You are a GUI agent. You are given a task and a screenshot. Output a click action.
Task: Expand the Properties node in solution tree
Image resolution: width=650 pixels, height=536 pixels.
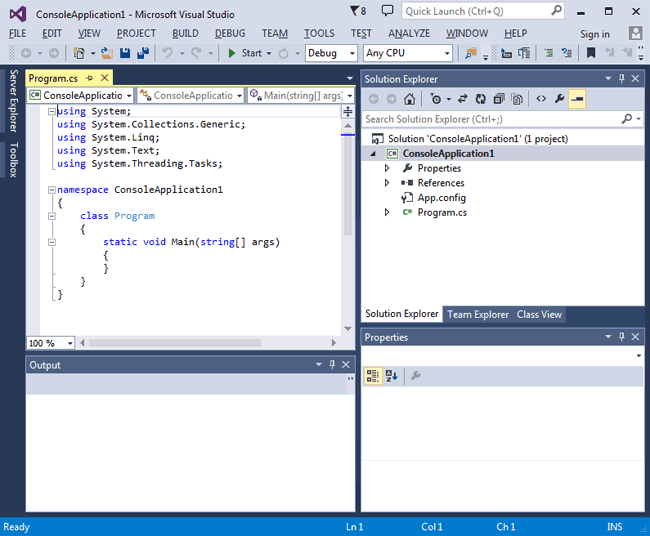click(x=387, y=168)
